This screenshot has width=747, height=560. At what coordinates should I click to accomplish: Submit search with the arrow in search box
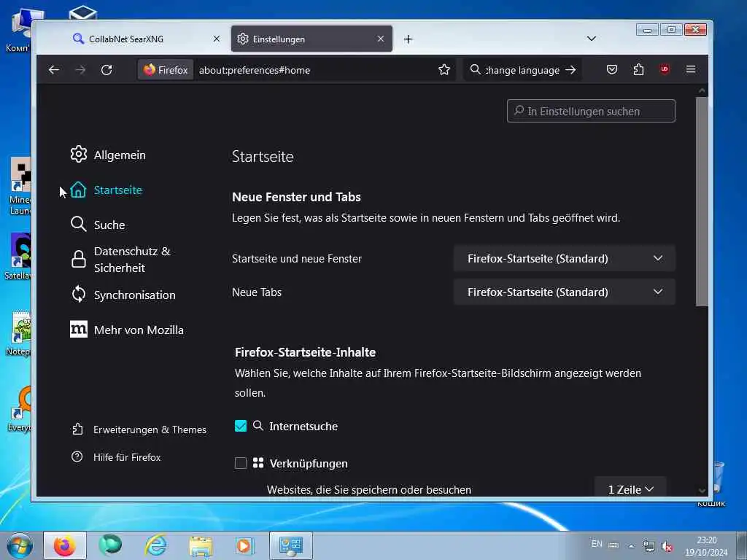point(570,70)
